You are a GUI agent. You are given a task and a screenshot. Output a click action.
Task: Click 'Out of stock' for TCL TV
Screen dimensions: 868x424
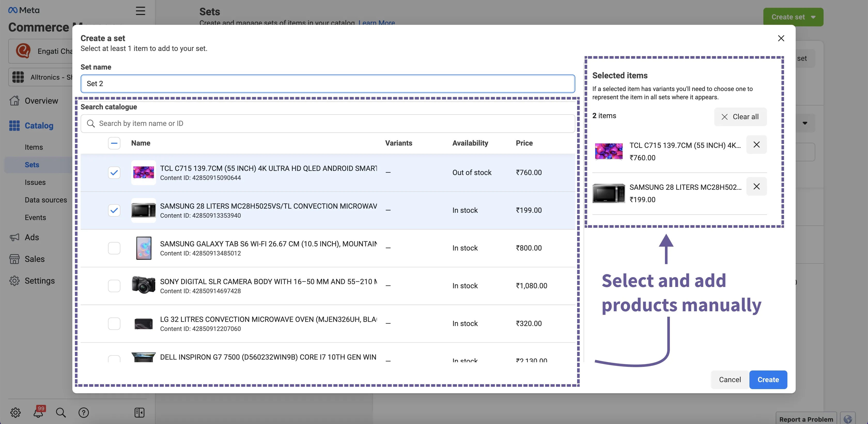[472, 172]
